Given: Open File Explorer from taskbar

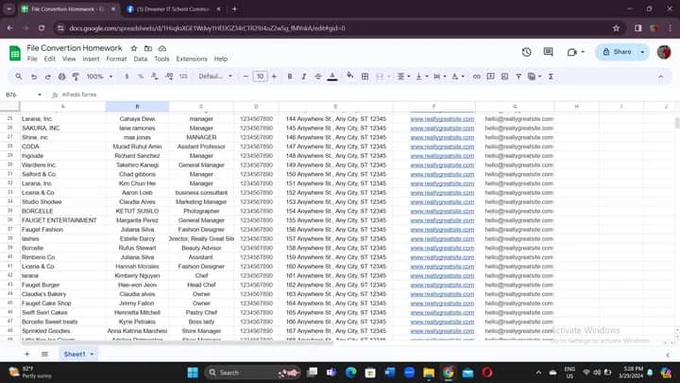Looking at the screenshot, I should [x=428, y=372].
